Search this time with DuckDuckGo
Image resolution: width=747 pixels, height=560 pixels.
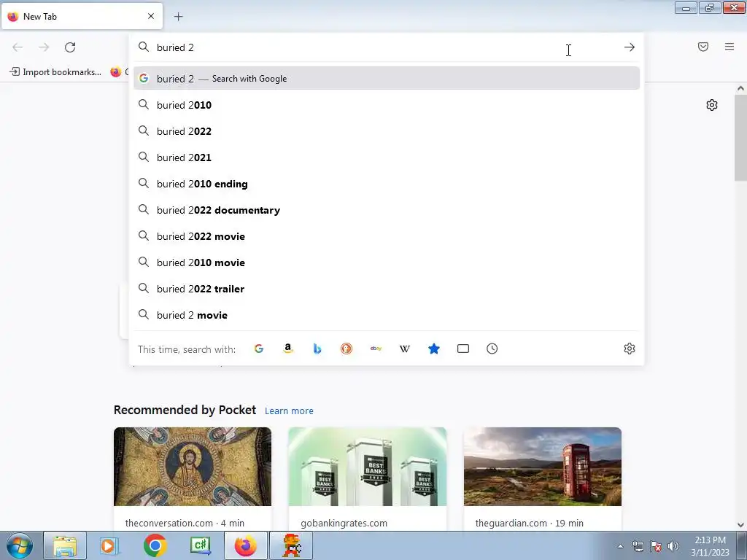tap(347, 349)
